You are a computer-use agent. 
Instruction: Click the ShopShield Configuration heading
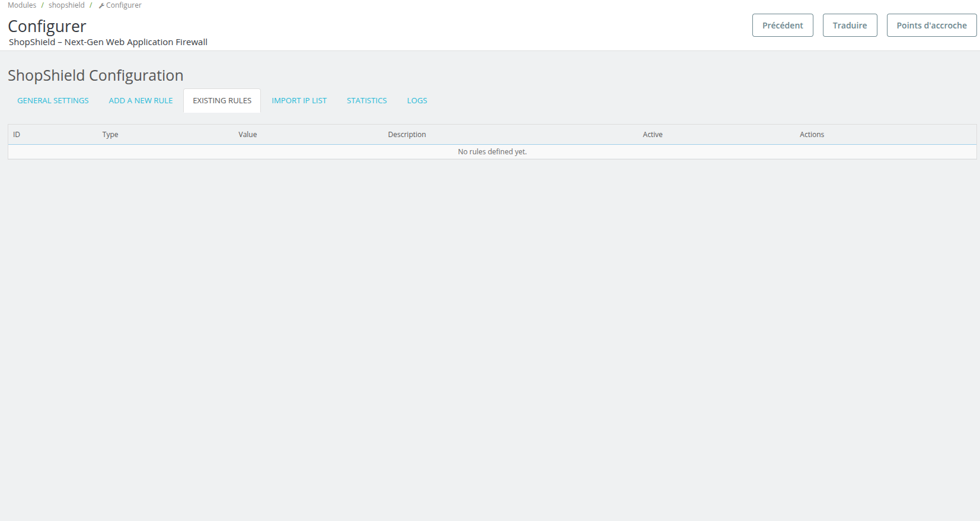(95, 75)
